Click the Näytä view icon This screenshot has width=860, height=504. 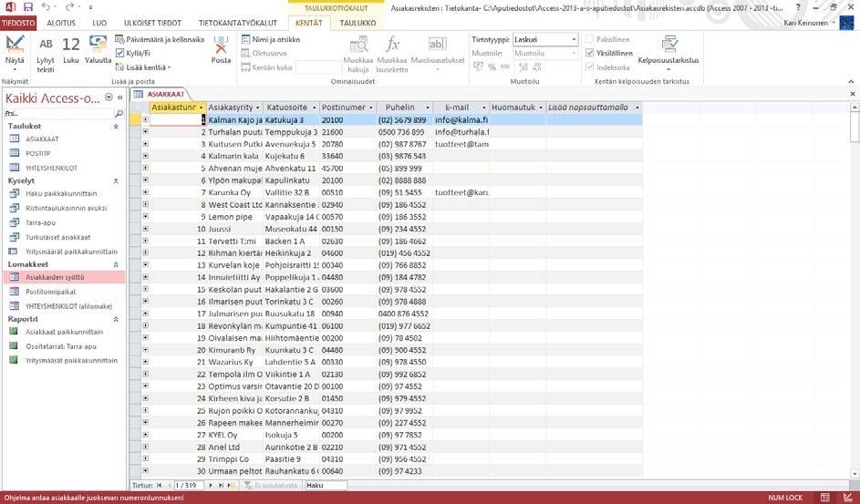tap(15, 44)
